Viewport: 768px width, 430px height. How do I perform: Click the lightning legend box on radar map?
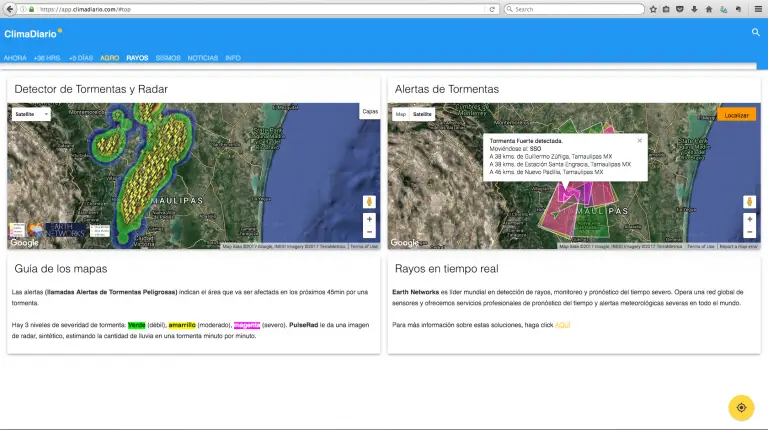(x=100, y=230)
